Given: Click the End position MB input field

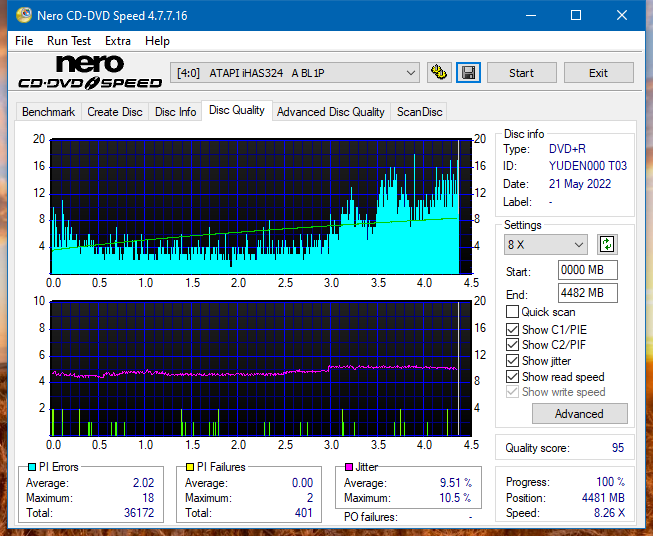Looking at the screenshot, I should [x=587, y=293].
